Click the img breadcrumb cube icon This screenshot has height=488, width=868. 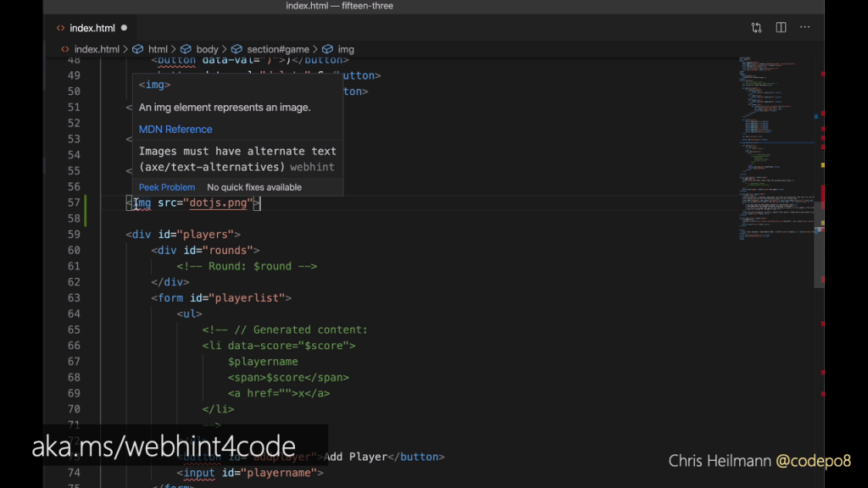[x=327, y=49]
